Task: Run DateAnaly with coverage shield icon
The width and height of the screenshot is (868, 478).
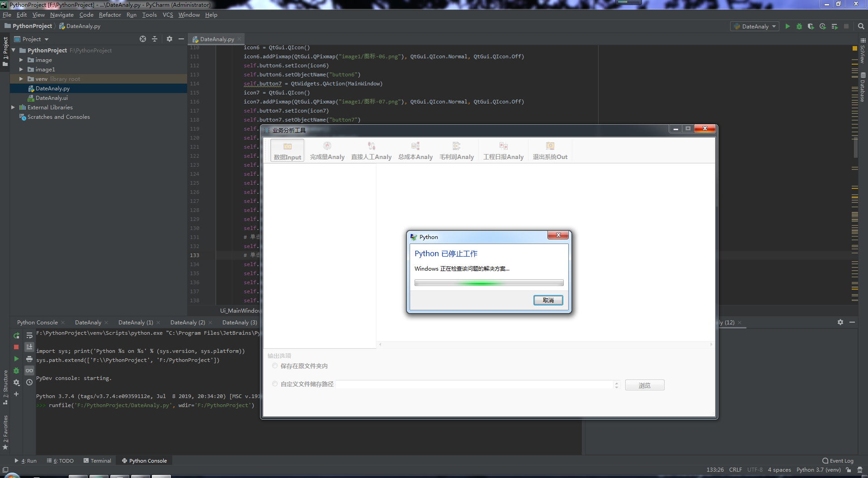Action: point(811,26)
